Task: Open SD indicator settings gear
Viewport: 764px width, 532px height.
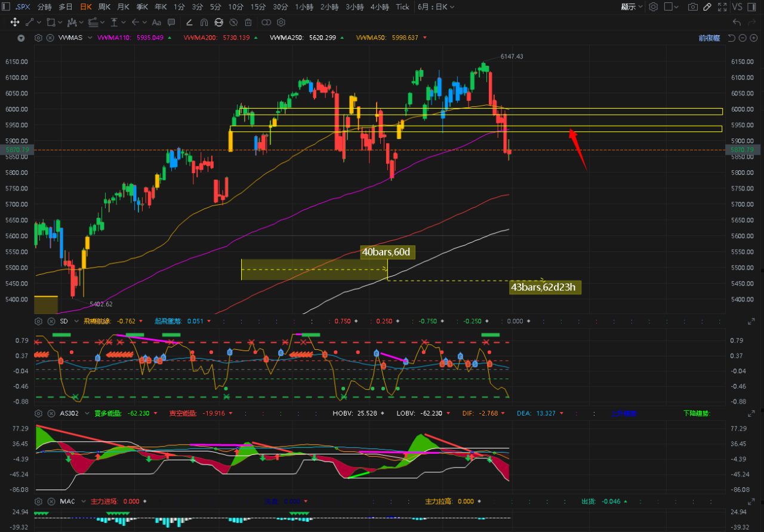Action: tap(38, 321)
